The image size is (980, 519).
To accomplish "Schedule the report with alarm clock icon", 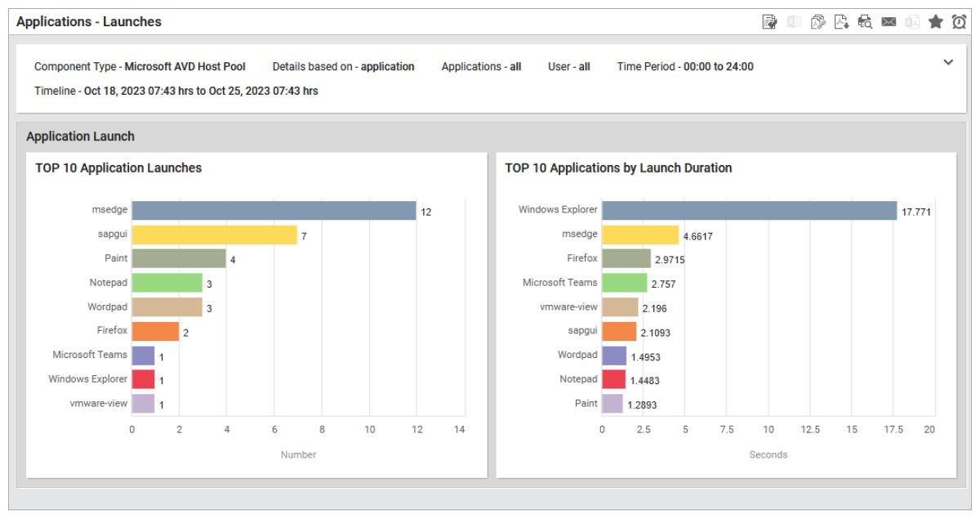I will 960,22.
